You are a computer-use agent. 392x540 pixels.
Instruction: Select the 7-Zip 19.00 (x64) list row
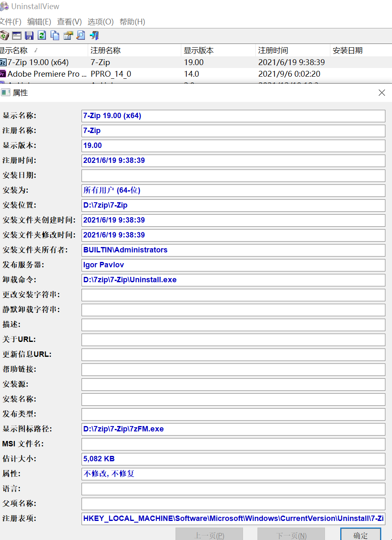coord(196,62)
